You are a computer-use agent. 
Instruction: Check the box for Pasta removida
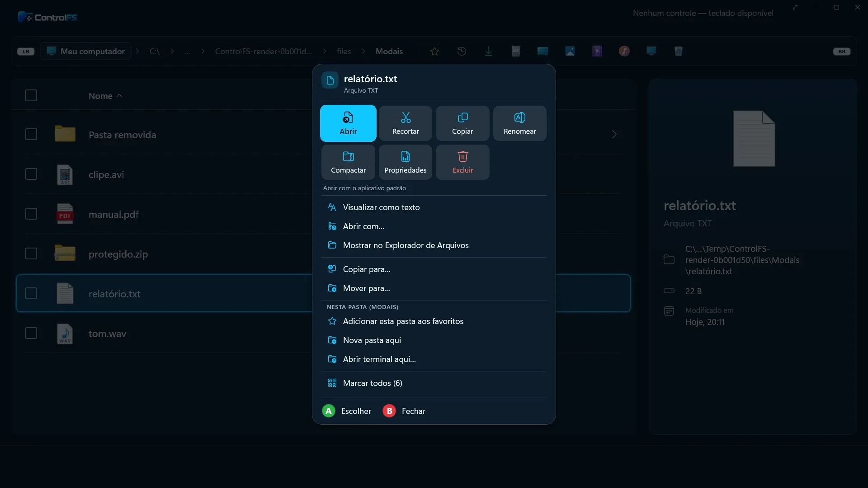31,135
